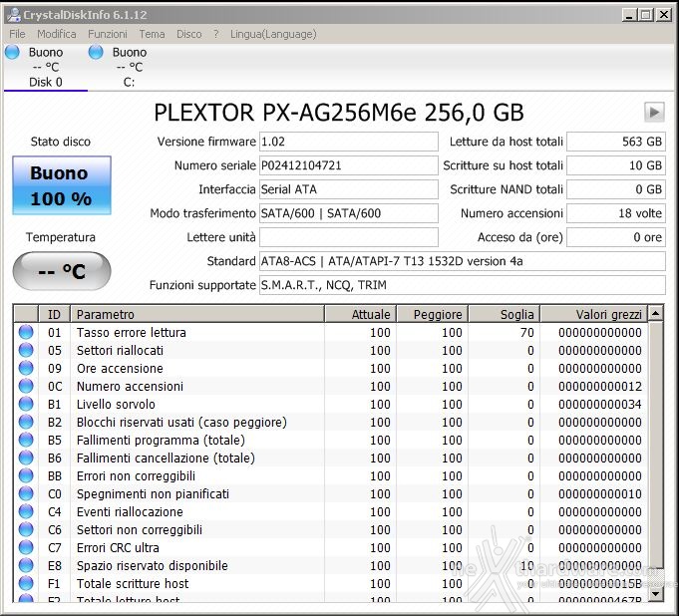Close the CrystalDiskInfo window

663,15
